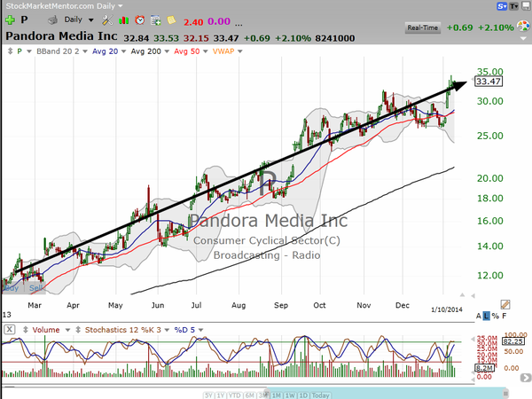Click the yellow sticky note icon

coord(171,20)
